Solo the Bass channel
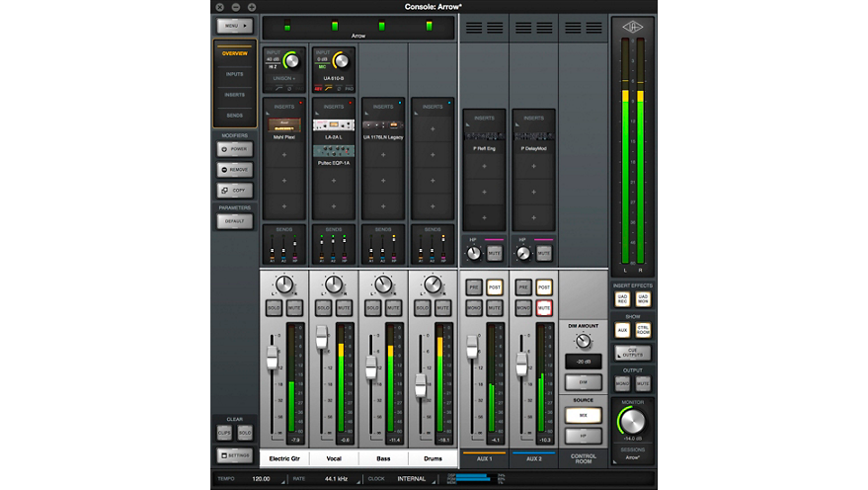This screenshot has width=868, height=490. 373,308
